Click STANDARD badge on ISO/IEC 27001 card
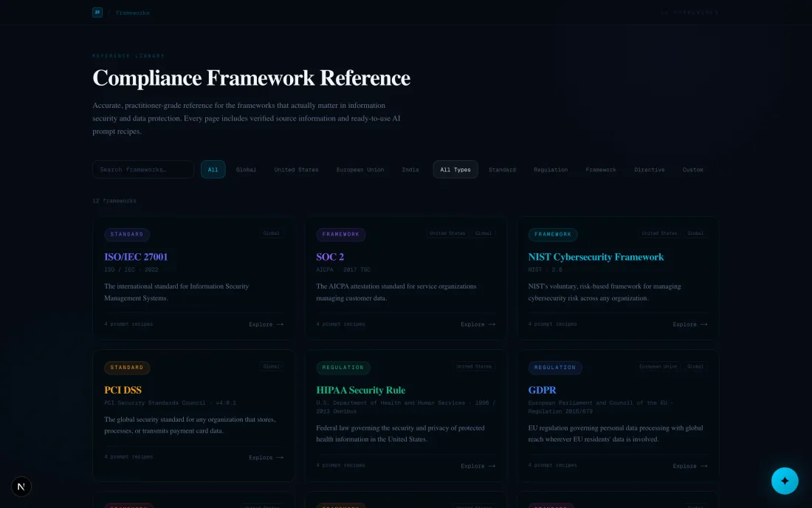812x508 pixels. (x=127, y=235)
